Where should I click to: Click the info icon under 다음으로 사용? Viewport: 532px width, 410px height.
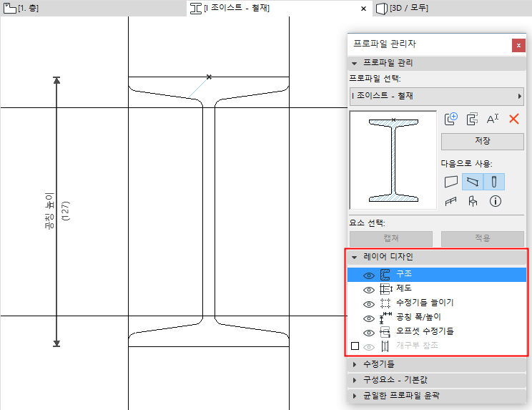(x=496, y=201)
